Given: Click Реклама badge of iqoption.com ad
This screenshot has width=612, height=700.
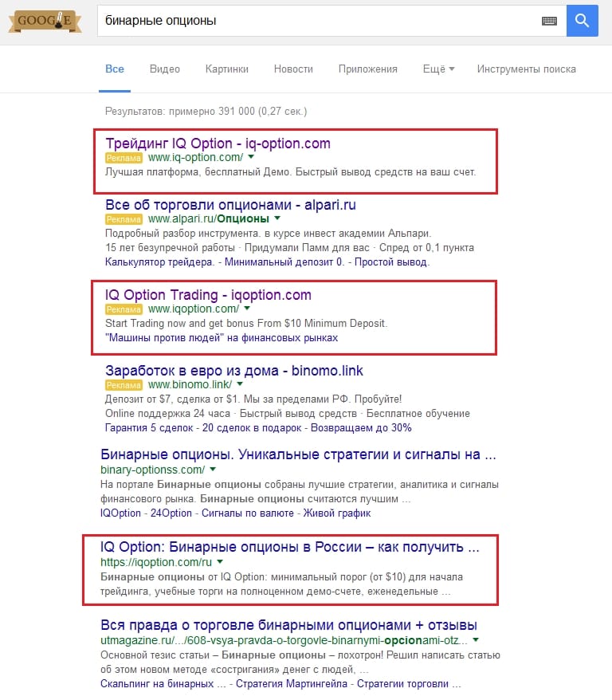Looking at the screenshot, I should click(124, 309).
